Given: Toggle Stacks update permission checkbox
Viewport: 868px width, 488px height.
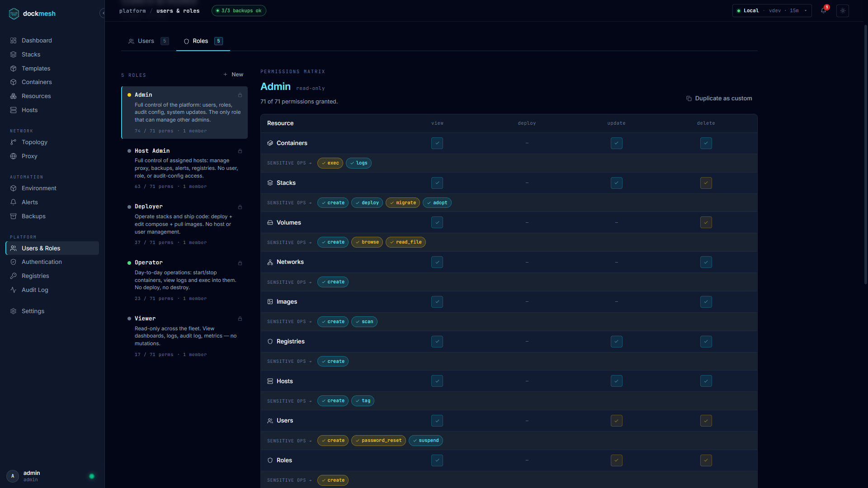Looking at the screenshot, I should click(617, 183).
